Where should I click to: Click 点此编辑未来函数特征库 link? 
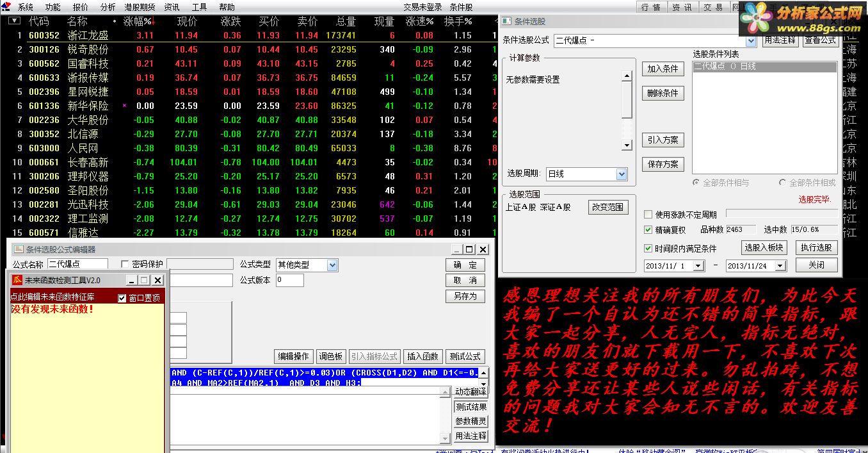[x=52, y=297]
